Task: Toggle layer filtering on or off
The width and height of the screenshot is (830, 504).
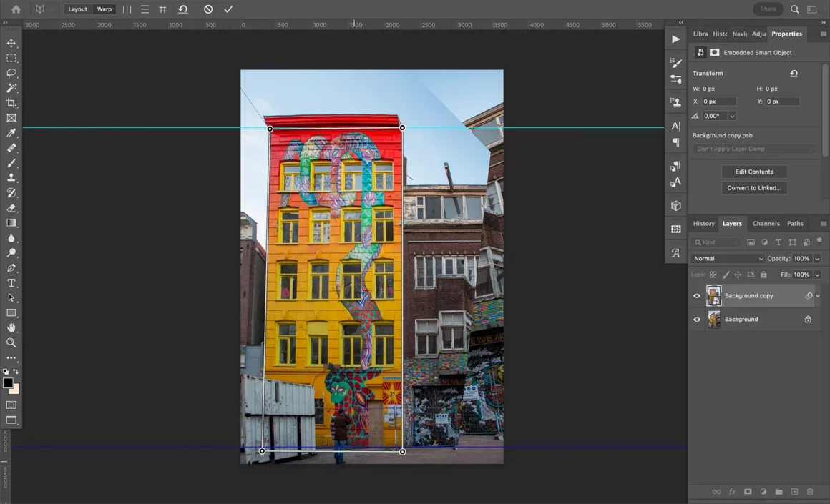Action: coord(819,241)
